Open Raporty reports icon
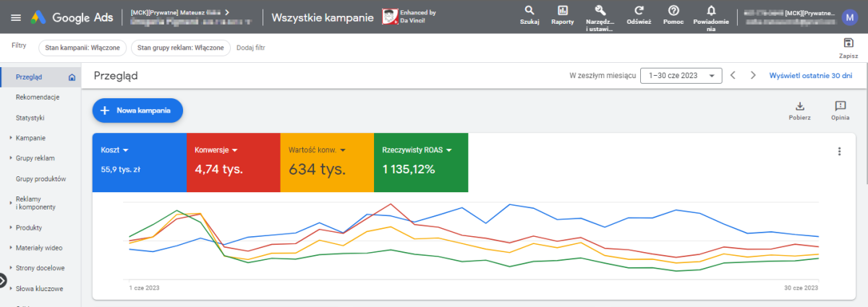This screenshot has height=307, width=868. click(x=562, y=11)
